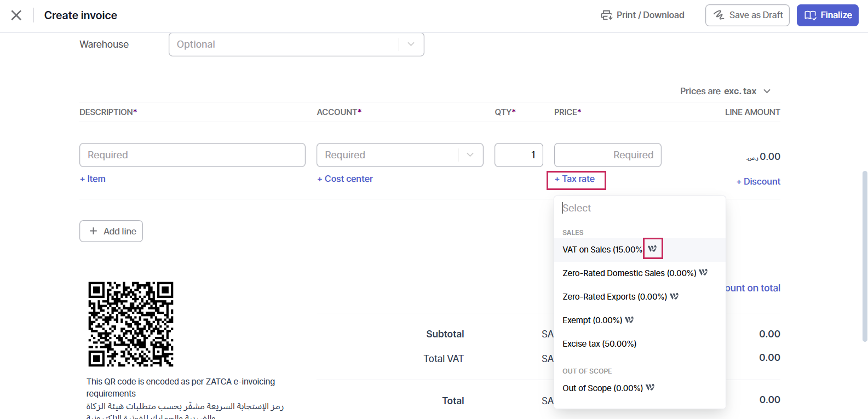The height and width of the screenshot is (419, 868).
Task: Open the Account selection dropdown
Action: pyautogui.click(x=400, y=155)
